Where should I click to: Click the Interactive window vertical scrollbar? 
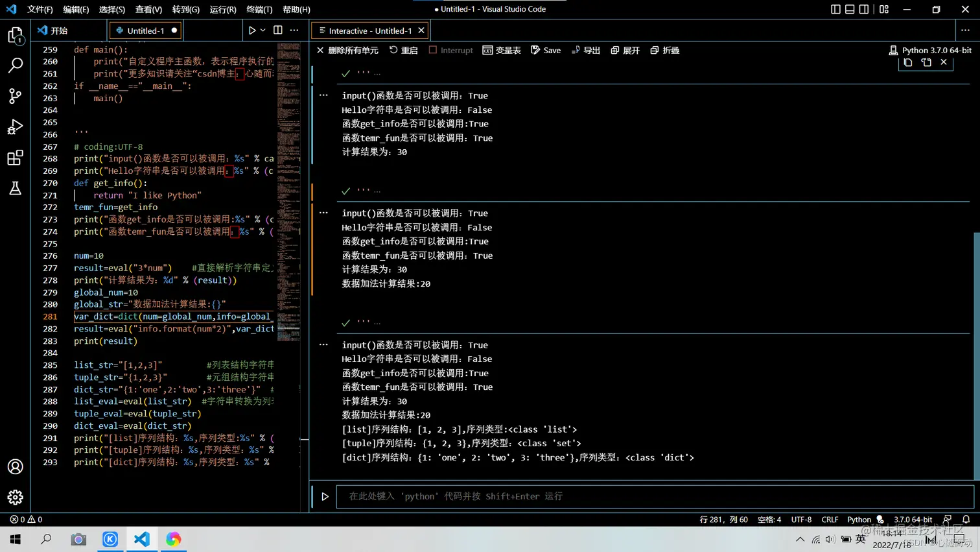pyautogui.click(x=976, y=355)
